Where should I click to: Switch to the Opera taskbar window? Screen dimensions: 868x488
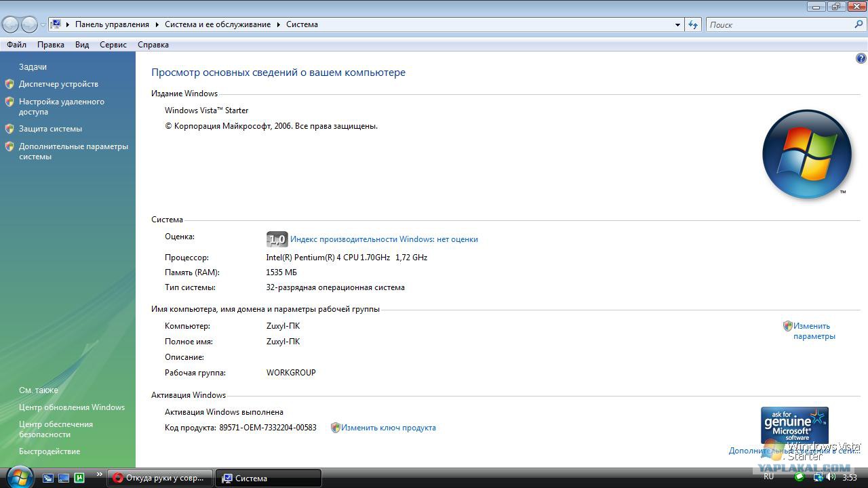tap(160, 478)
